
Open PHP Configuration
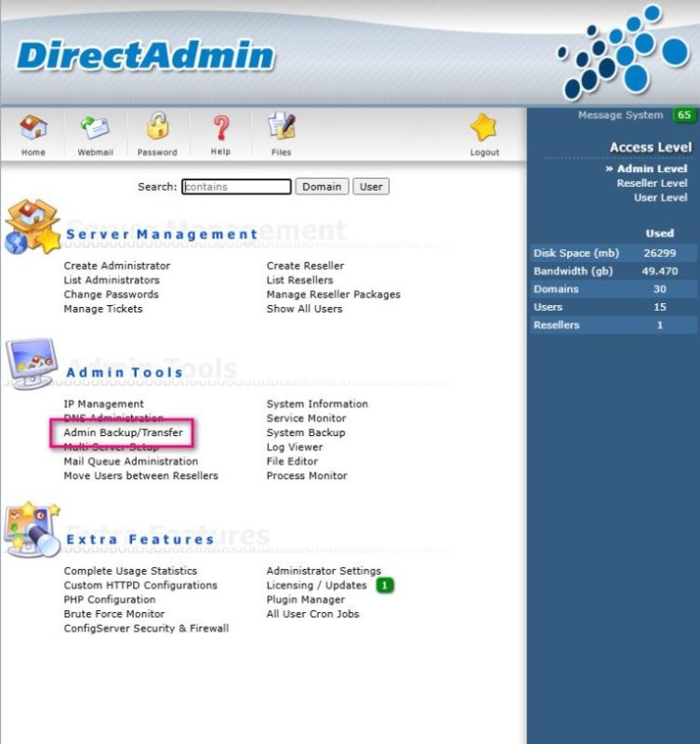(x=110, y=599)
